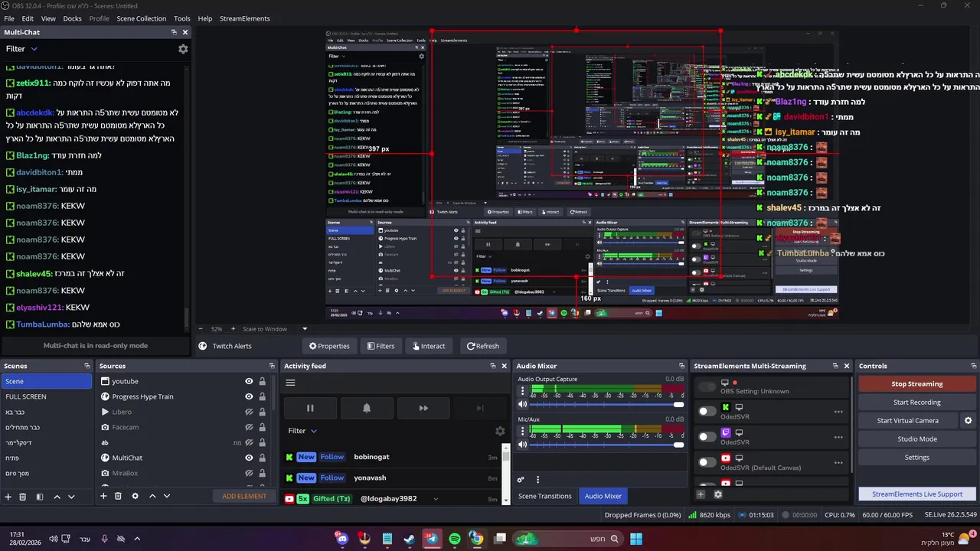Open scene filters icon in Scenes panel

[40, 497]
